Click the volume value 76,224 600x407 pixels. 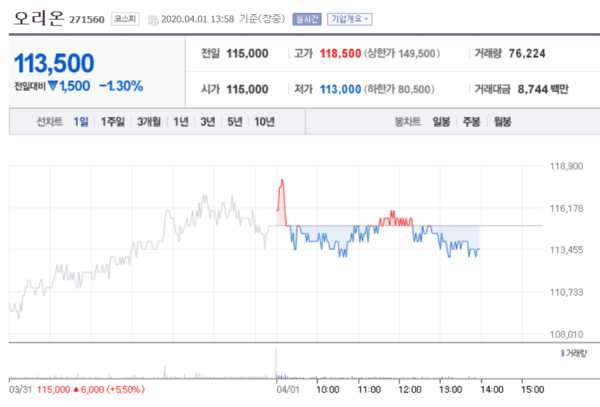tap(527, 53)
